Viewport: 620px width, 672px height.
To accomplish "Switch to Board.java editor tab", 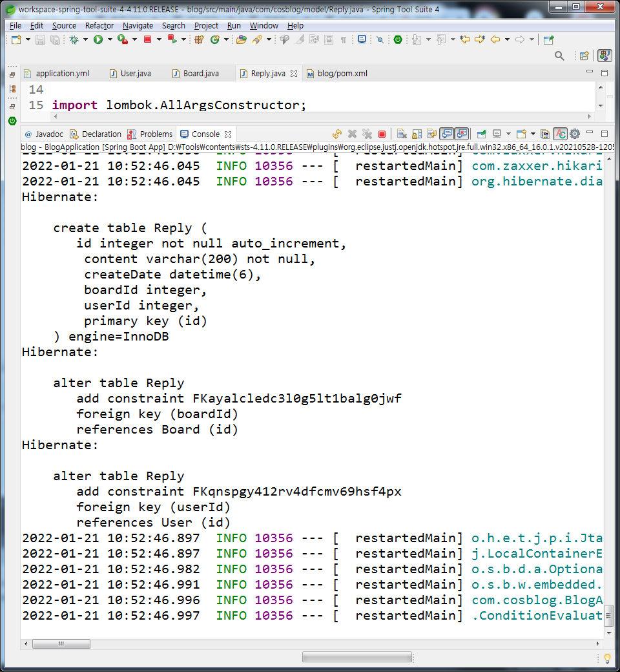I will click(196, 74).
